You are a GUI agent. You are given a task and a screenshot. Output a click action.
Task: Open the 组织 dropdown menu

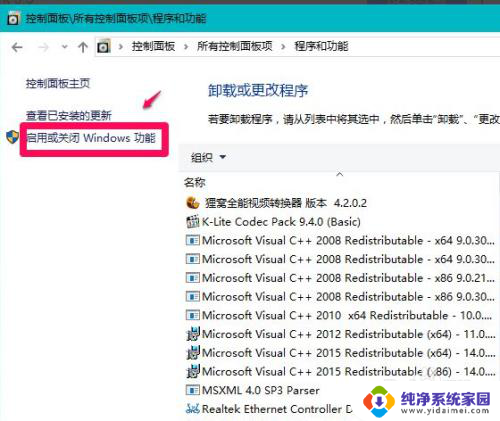[208, 157]
